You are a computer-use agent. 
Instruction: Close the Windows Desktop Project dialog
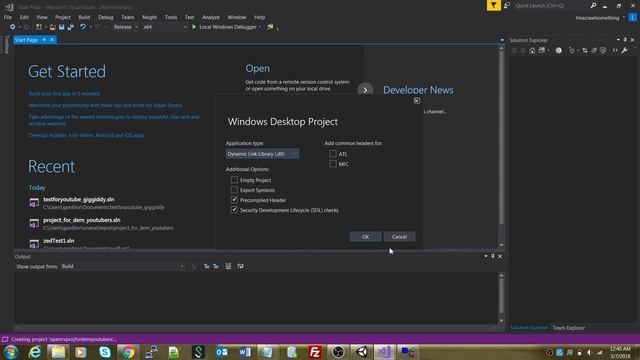(417, 100)
